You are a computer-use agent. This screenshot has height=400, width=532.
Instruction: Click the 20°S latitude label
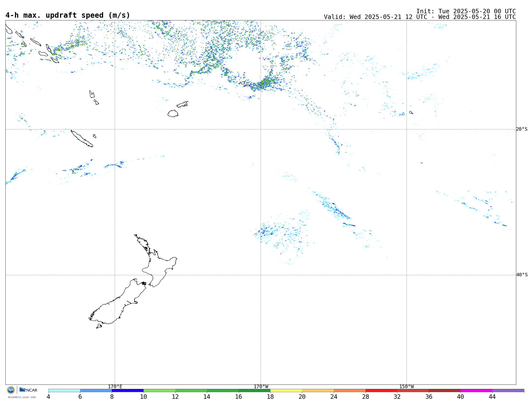(522, 129)
